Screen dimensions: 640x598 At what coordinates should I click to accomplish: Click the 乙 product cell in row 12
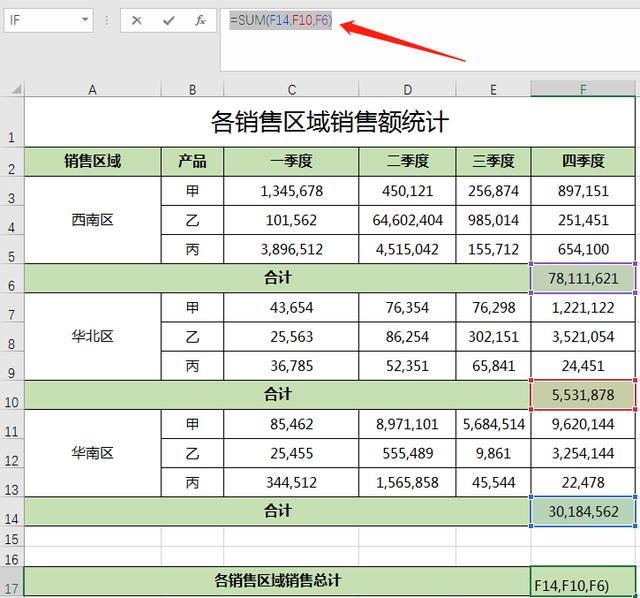click(x=192, y=453)
